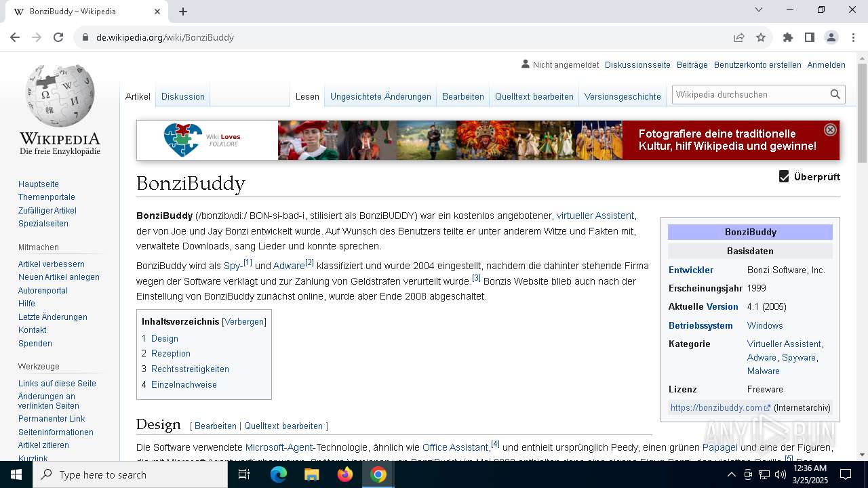Viewport: 868px width, 488px height.
Task: Open the Versionsgeschichte tab
Action: click(623, 96)
